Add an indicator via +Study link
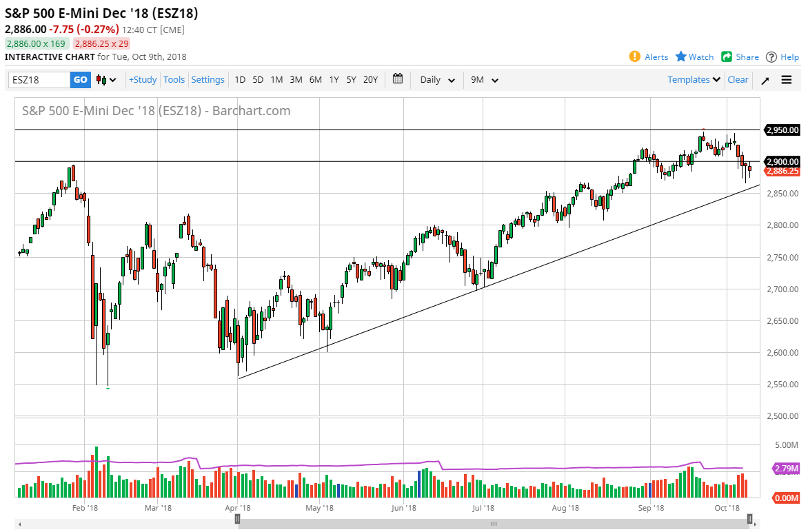808x532 pixels. [142, 79]
